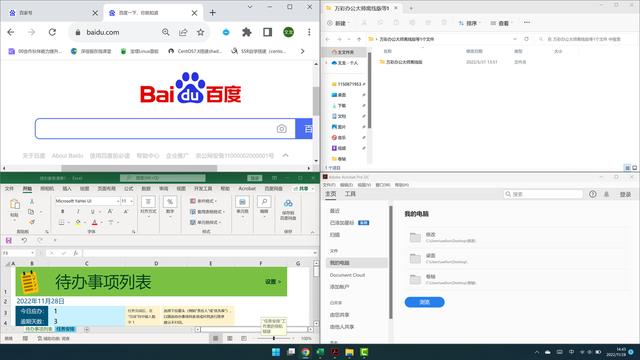The height and width of the screenshot is (360, 640).
Task: Bookmark this page with the star icon
Action: click(200, 32)
